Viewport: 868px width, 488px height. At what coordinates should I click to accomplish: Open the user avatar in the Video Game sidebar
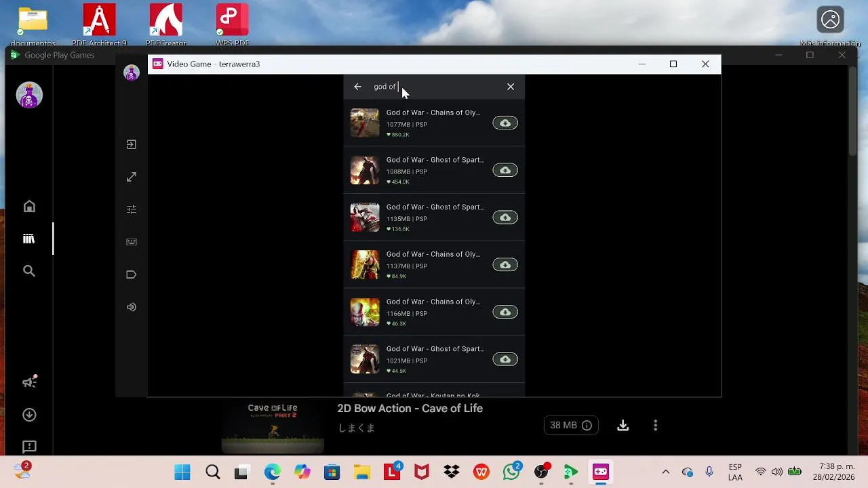pyautogui.click(x=132, y=73)
